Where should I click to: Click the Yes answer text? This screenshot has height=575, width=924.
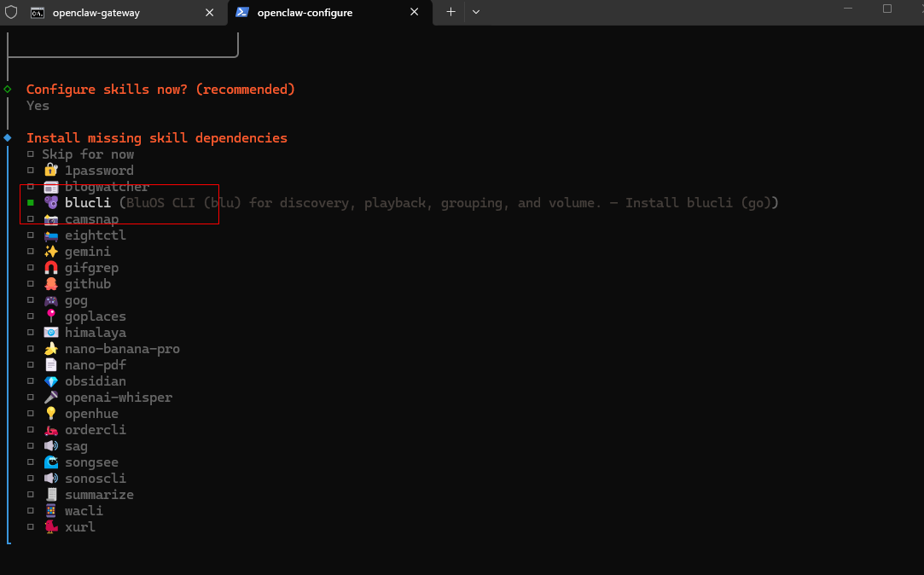pyautogui.click(x=38, y=106)
